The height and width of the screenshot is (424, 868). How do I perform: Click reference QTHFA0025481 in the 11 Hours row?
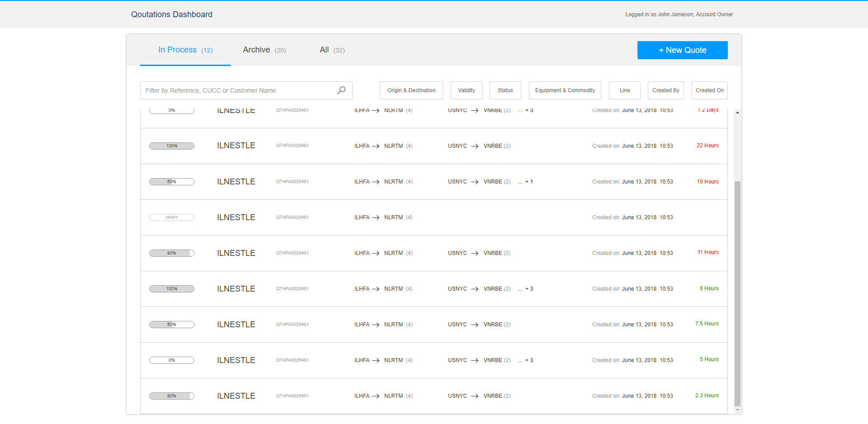[x=292, y=253]
